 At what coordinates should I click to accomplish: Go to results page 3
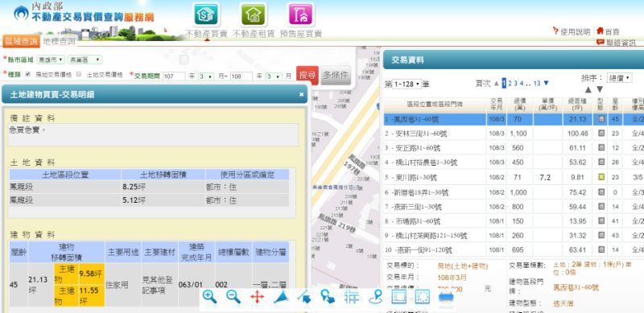[515, 84]
